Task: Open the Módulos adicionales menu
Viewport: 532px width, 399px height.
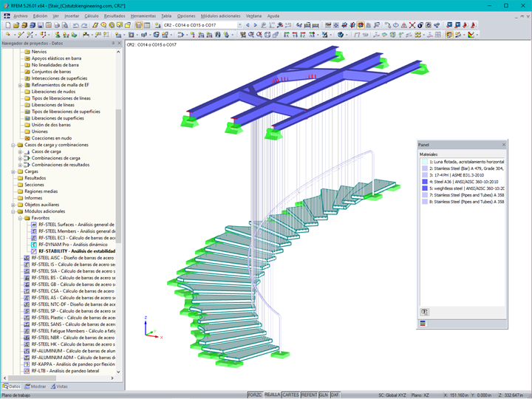Action: click(x=220, y=16)
